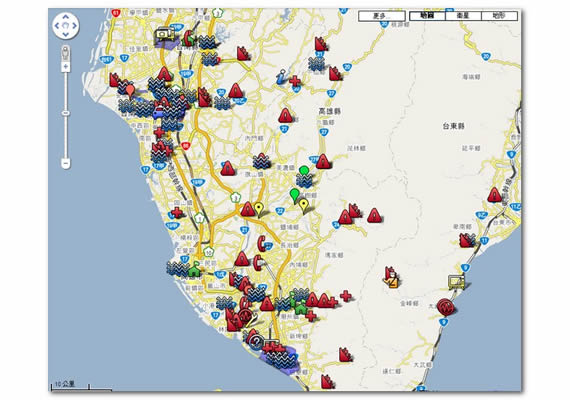Zoom out with the minus button
Screen dimensions: 570x400
click(65, 164)
